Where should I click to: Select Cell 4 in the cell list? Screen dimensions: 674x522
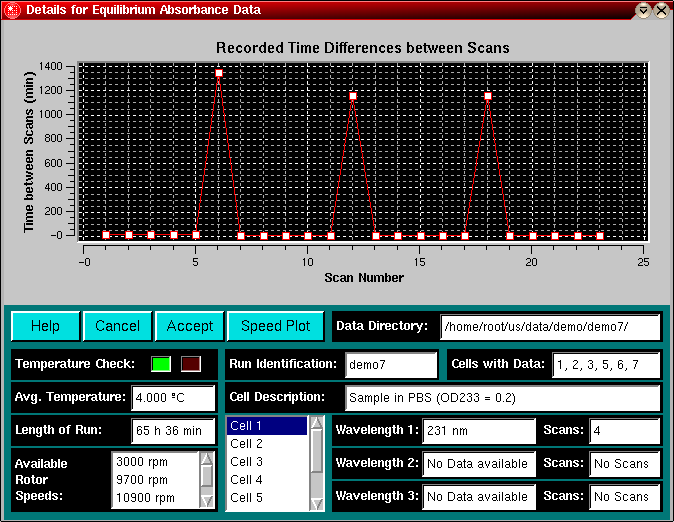click(267, 480)
